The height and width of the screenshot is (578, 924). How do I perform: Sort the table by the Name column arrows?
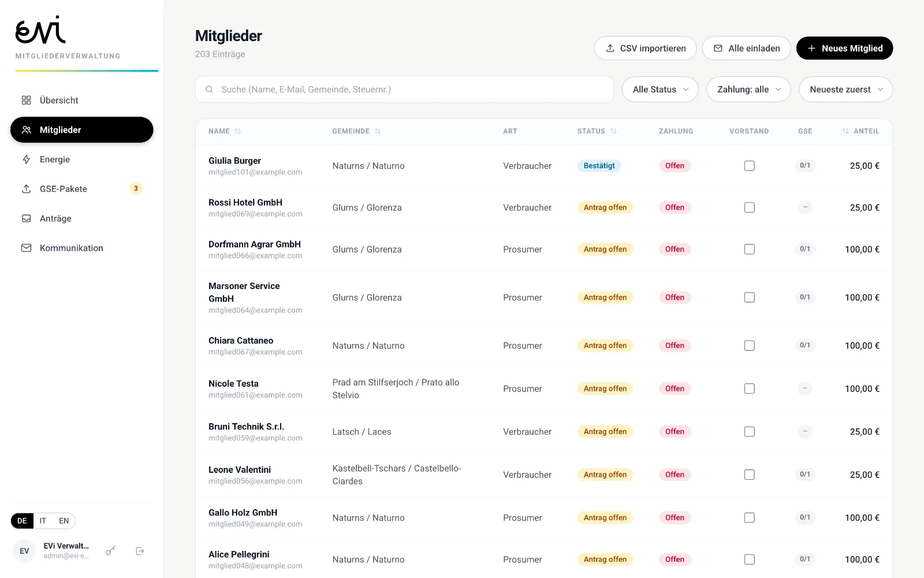pyautogui.click(x=238, y=131)
